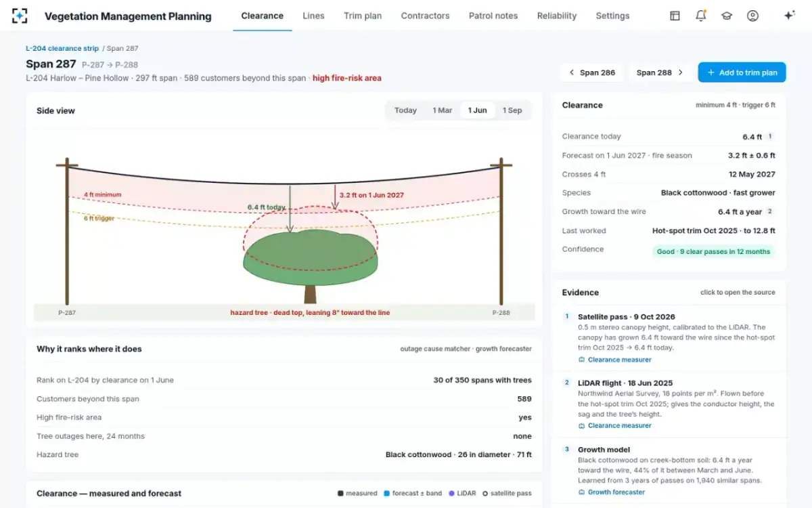Toggle the satellite pass legend circle
Viewport: 812px width, 508px height.
(x=485, y=493)
